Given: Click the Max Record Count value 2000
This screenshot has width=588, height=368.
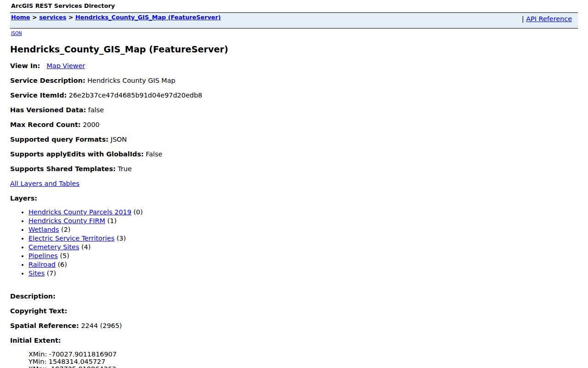Looking at the screenshot, I should [x=91, y=125].
